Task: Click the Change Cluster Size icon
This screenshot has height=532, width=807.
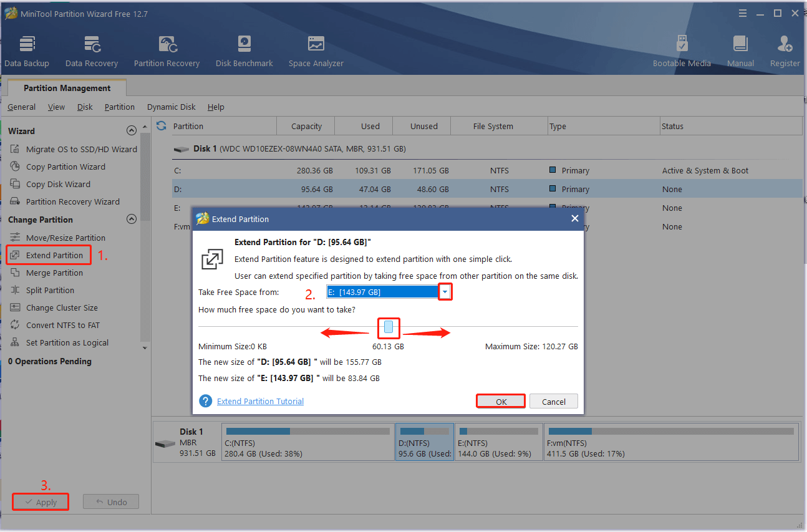Action: (15, 307)
